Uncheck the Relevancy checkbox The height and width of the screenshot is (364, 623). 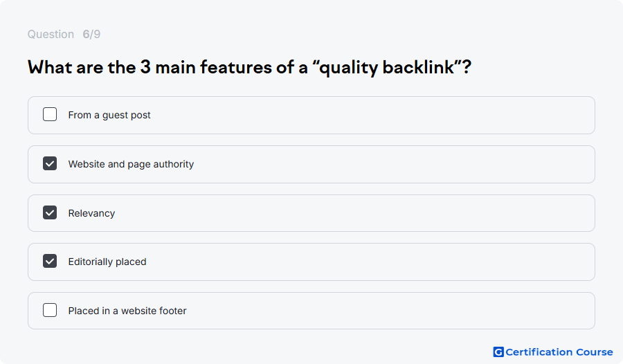pos(50,212)
